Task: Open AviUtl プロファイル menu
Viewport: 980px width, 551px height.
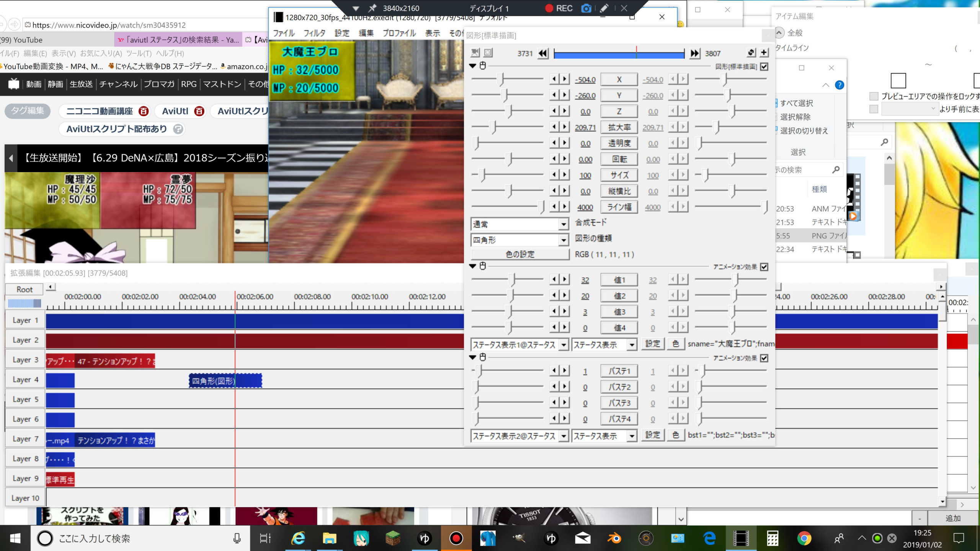Action: 399,33
